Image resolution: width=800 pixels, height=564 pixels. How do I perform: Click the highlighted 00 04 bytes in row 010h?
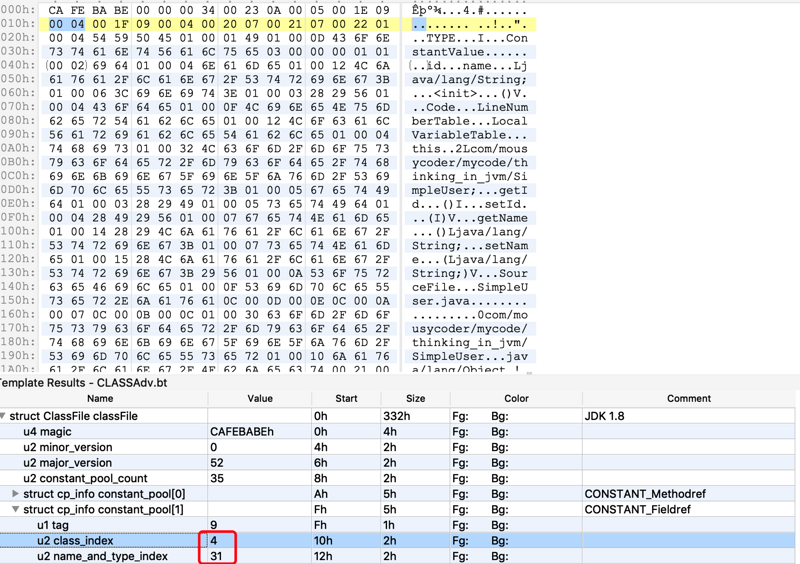point(67,24)
